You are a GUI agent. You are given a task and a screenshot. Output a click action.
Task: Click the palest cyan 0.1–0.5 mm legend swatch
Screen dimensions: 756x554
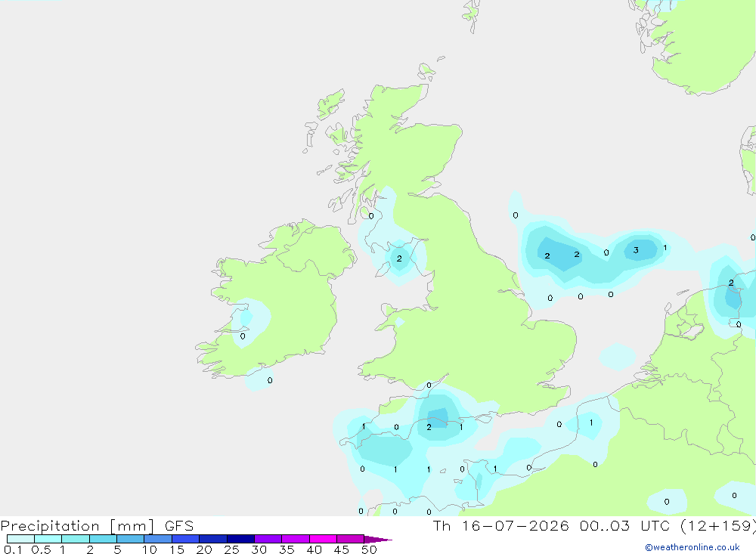20,539
